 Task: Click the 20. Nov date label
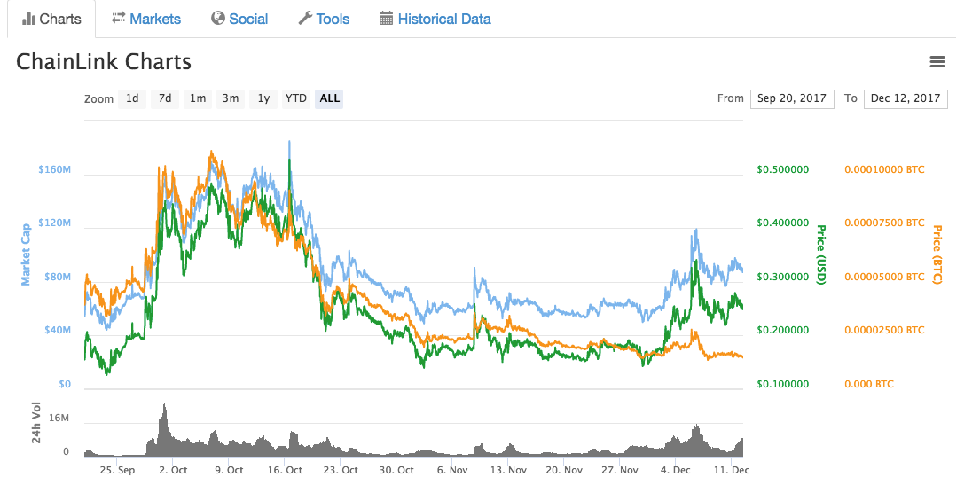(x=564, y=470)
